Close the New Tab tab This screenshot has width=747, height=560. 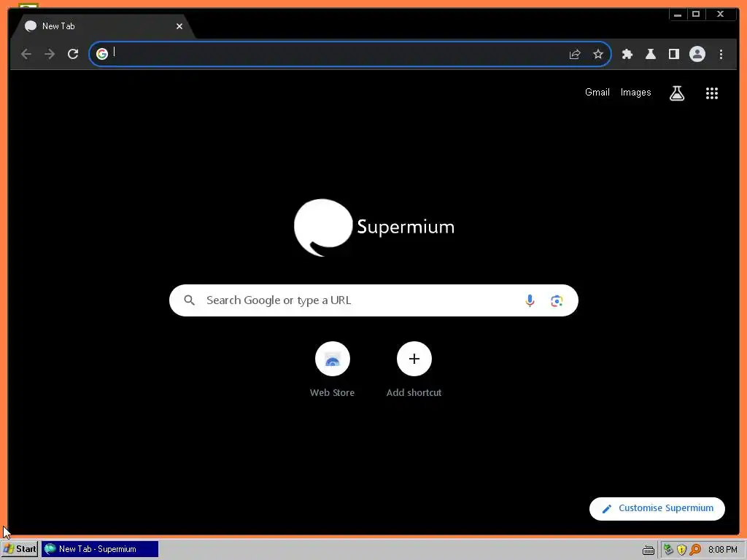coord(179,26)
